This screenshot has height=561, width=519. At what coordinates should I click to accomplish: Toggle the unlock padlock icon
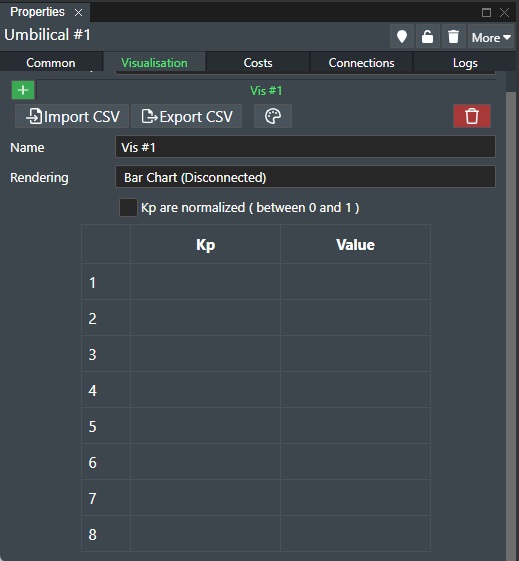[427, 36]
